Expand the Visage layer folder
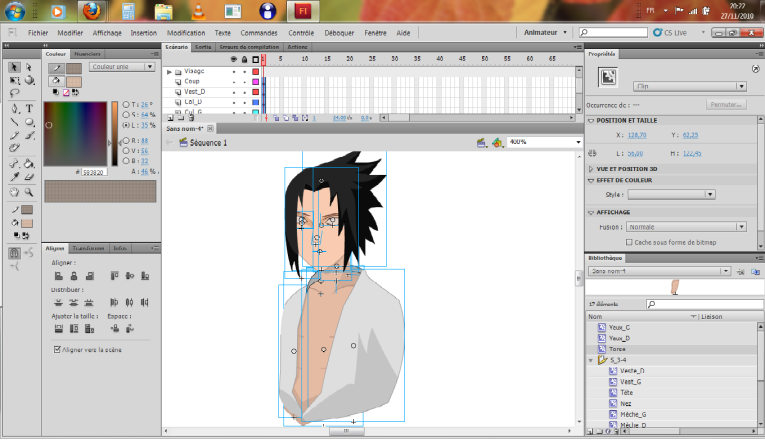Viewport: 765px width, 441px height. coord(169,72)
